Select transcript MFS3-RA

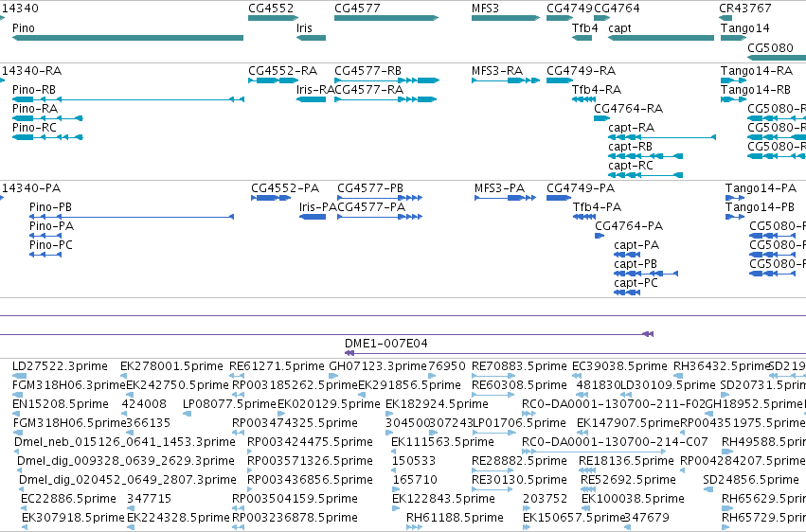[506, 80]
